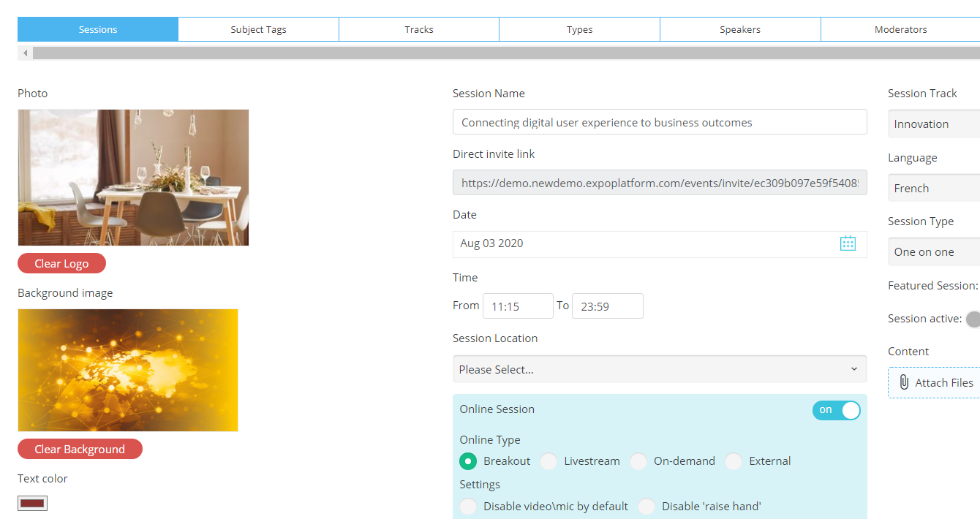Screen dimensions: 980x519
Task: Expand the Session Location dropdown
Action: coord(659,369)
